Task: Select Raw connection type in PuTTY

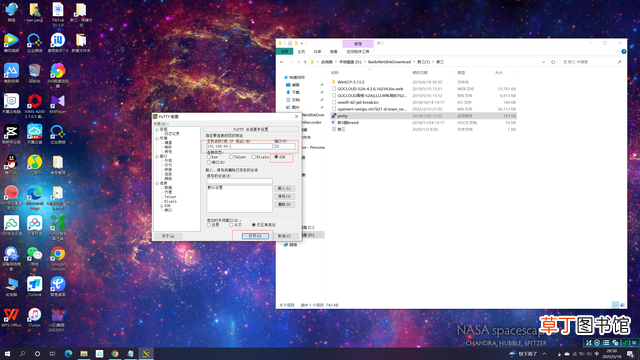Action: (x=209, y=157)
